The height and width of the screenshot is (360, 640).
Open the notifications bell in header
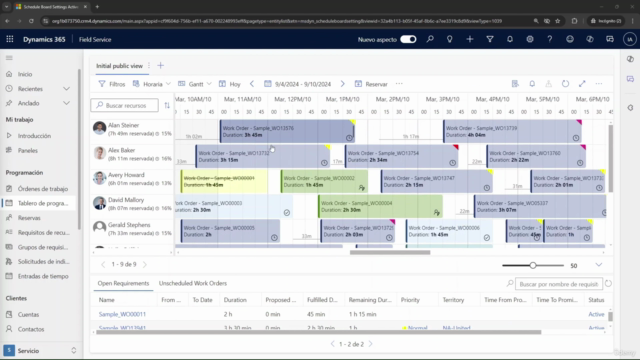(x=510, y=39)
